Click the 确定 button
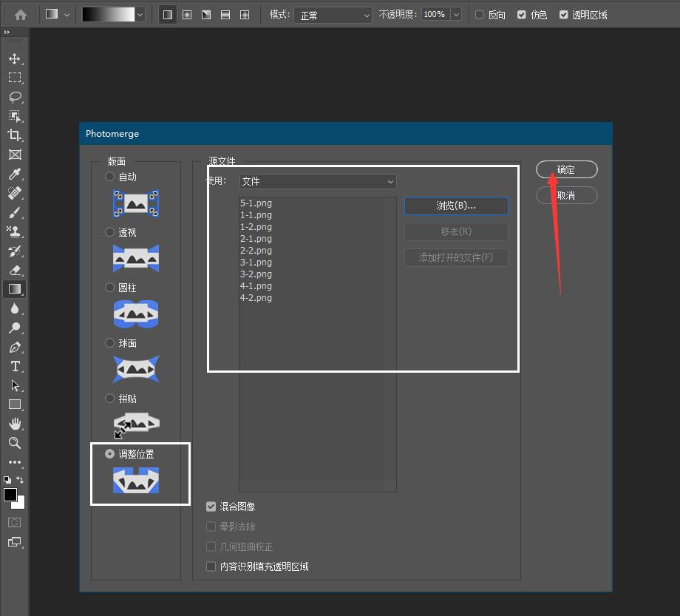 coord(566,169)
